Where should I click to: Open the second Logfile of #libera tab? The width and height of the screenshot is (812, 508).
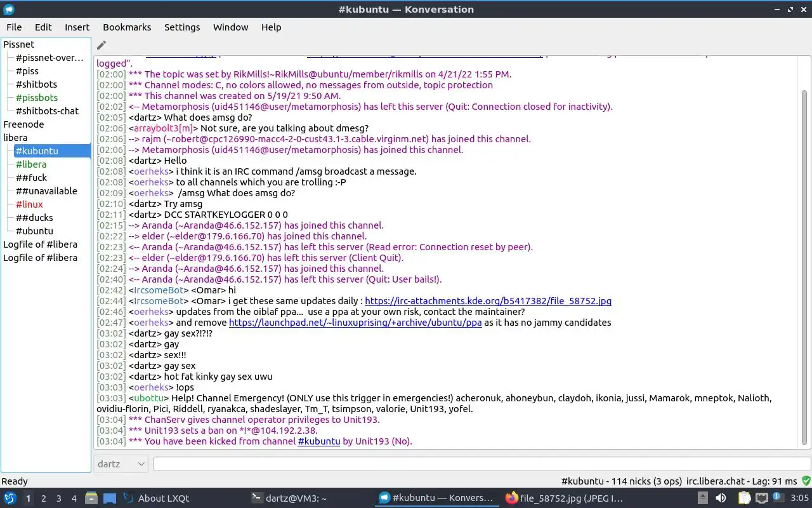coord(41,258)
